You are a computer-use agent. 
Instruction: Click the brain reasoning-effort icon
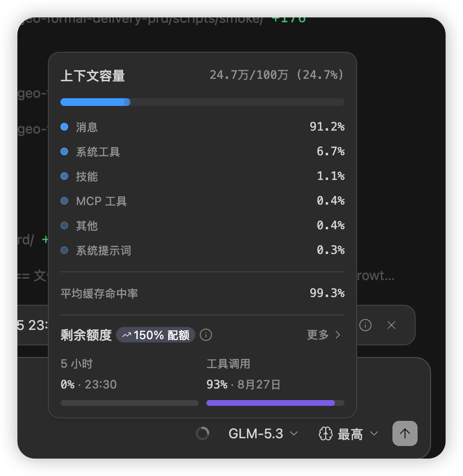click(x=326, y=433)
